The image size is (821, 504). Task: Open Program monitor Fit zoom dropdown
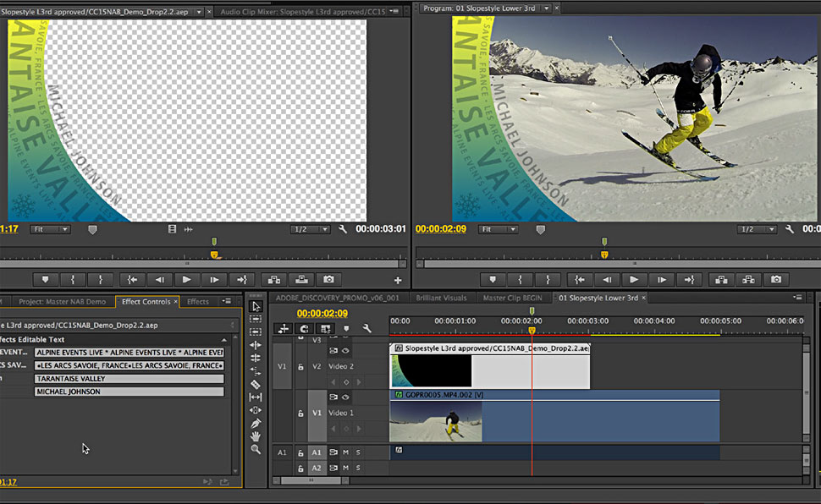[x=499, y=229]
